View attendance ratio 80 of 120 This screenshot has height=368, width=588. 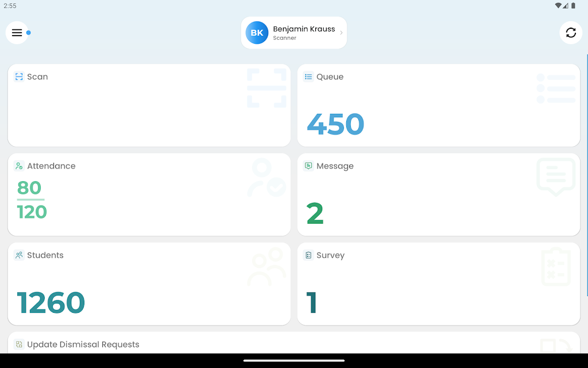32,200
